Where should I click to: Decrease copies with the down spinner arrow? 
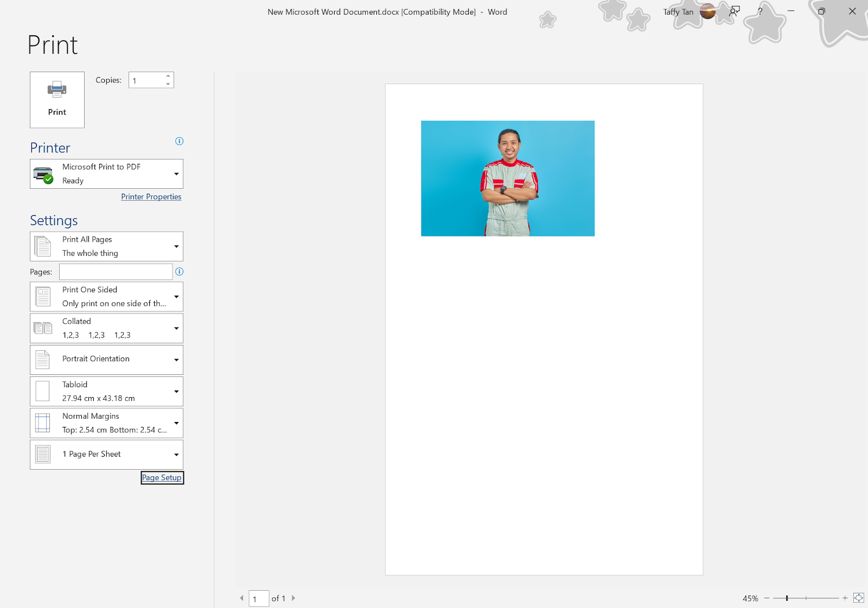tap(168, 84)
